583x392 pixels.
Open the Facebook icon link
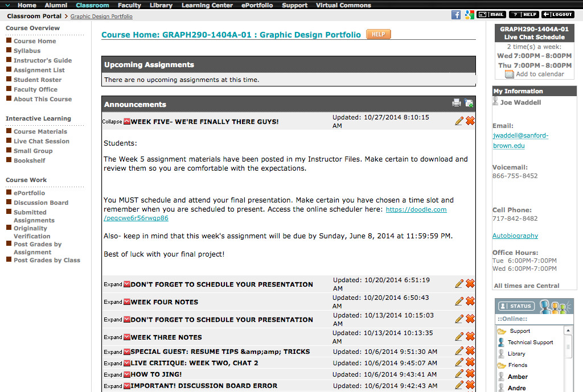[x=456, y=15]
